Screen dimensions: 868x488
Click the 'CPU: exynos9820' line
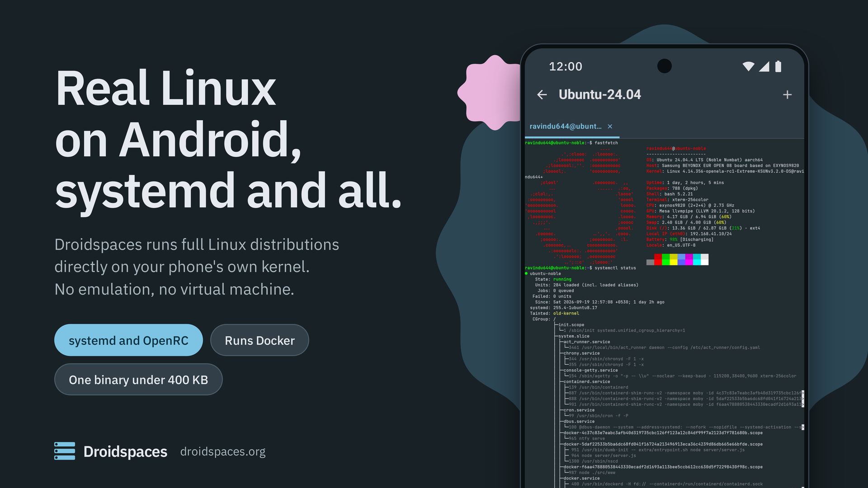click(690, 206)
